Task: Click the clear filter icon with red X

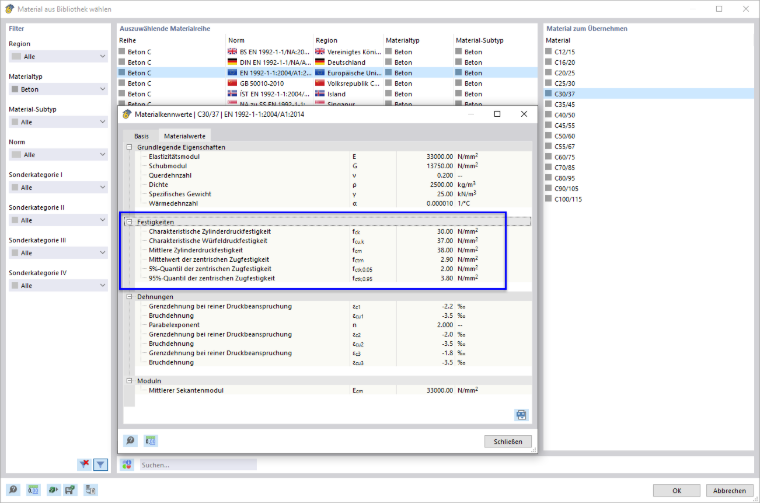Action: tap(84, 464)
